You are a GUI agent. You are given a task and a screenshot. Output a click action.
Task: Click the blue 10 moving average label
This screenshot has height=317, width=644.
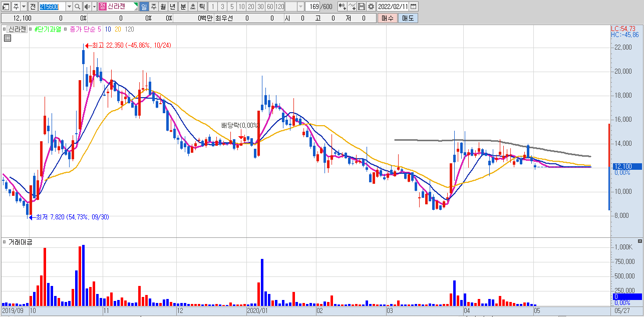pos(108,29)
